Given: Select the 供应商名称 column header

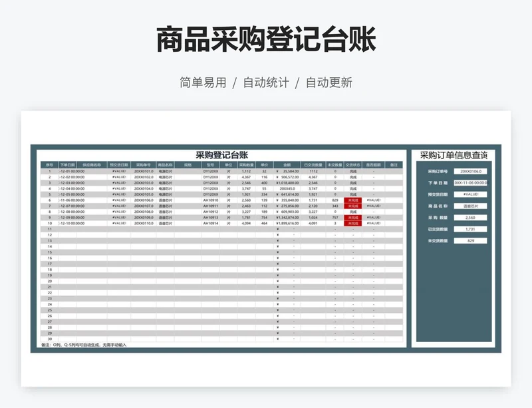Looking at the screenshot, I should 92,165.
